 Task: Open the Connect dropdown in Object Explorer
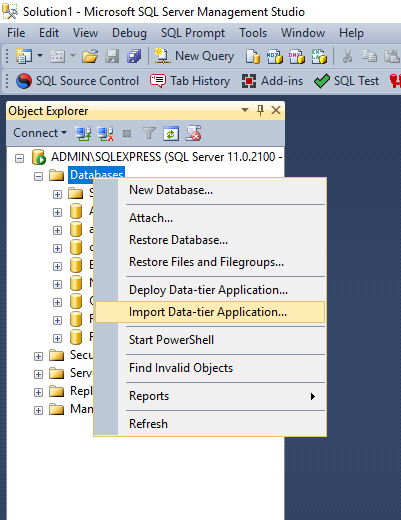[x=40, y=133]
